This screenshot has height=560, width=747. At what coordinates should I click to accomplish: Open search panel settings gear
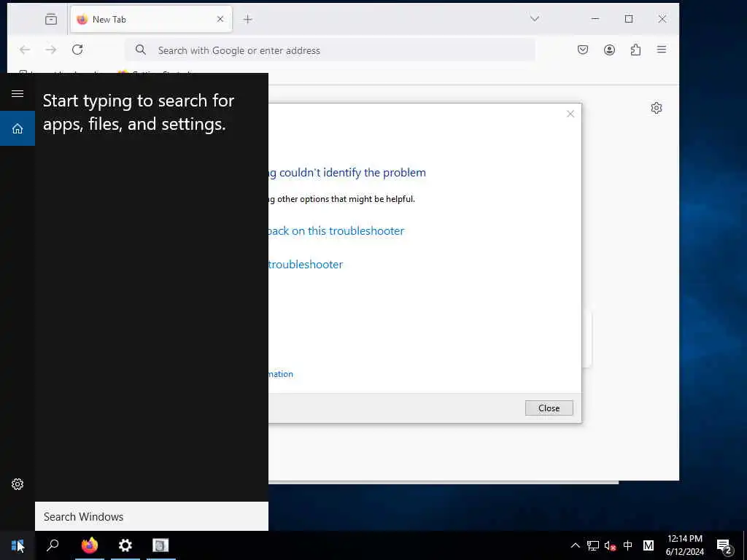click(x=18, y=484)
